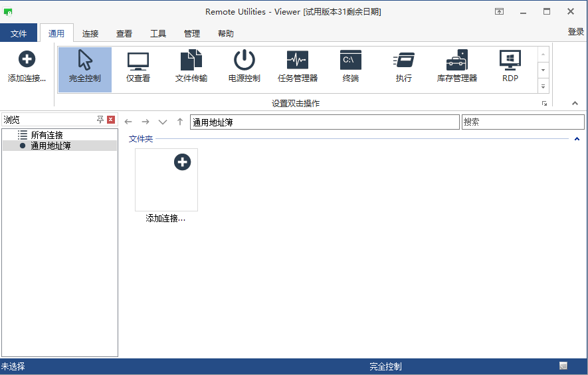Pin the 浏览 panel with pushpin icon
588x375 pixels.
coord(100,120)
